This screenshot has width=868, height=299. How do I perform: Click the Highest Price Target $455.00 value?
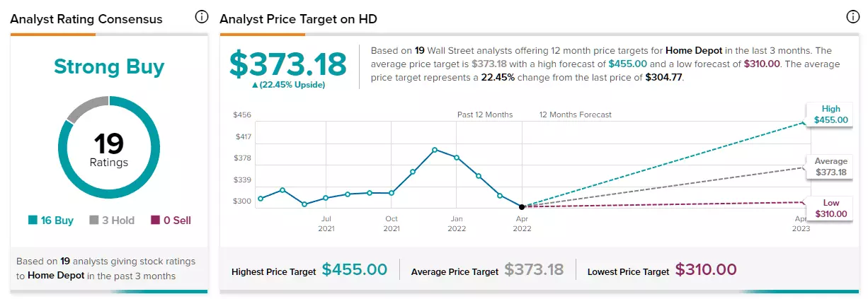(x=355, y=269)
